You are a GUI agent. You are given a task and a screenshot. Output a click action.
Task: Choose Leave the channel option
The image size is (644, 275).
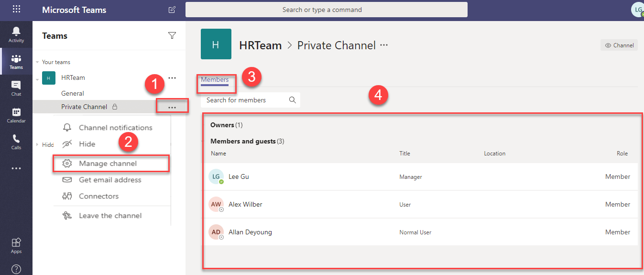(x=110, y=216)
